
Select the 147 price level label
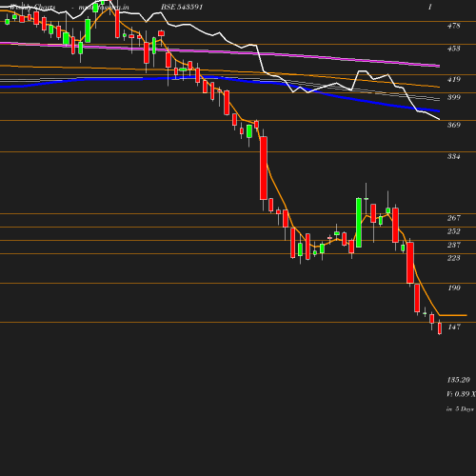454,327
